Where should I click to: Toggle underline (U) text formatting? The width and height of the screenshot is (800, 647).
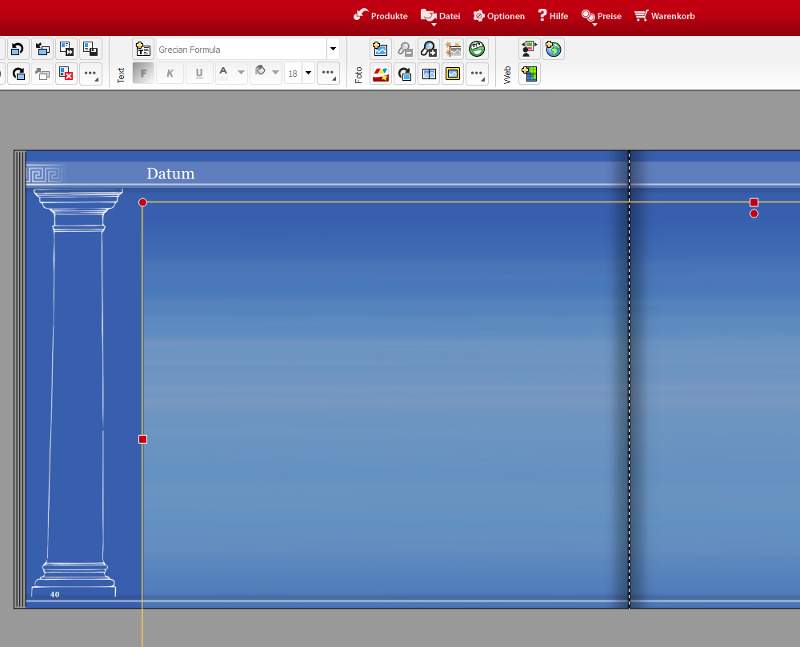[x=198, y=73]
